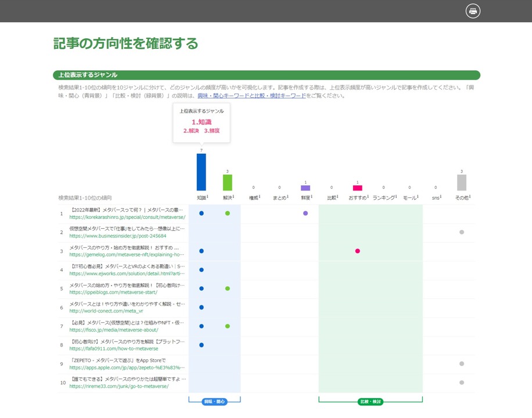The width and height of the screenshot is (532, 418).
Task: Click the info icon next to 権威
Action: [x=260, y=196]
